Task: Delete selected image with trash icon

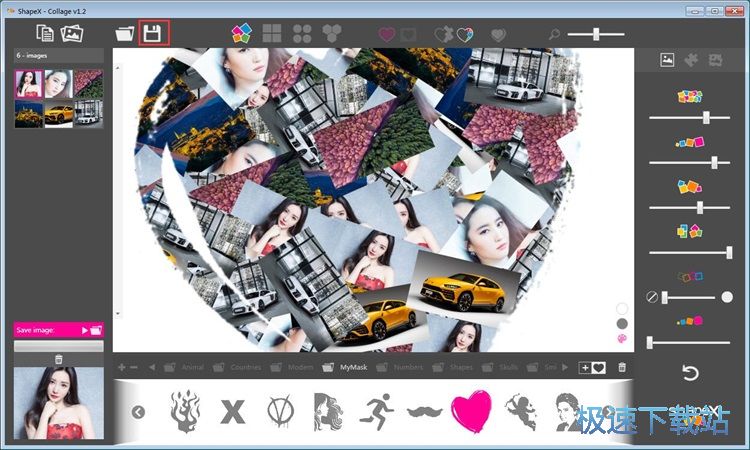Action: coord(58,359)
